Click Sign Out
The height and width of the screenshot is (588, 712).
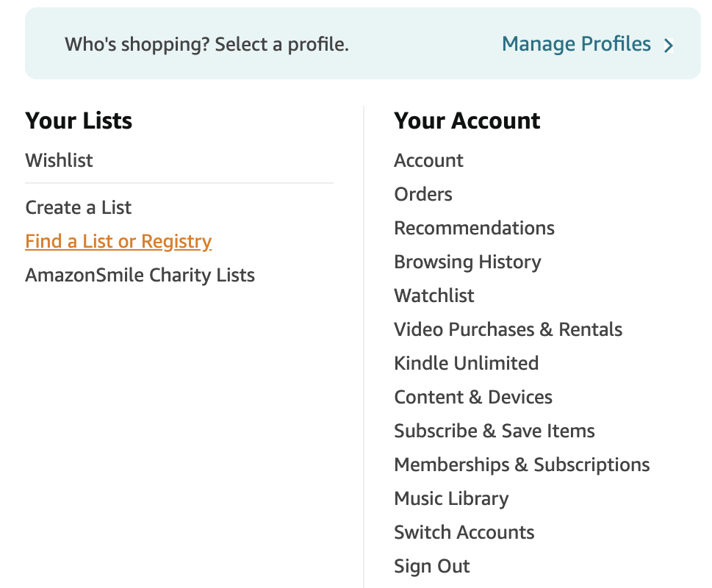[x=431, y=566]
